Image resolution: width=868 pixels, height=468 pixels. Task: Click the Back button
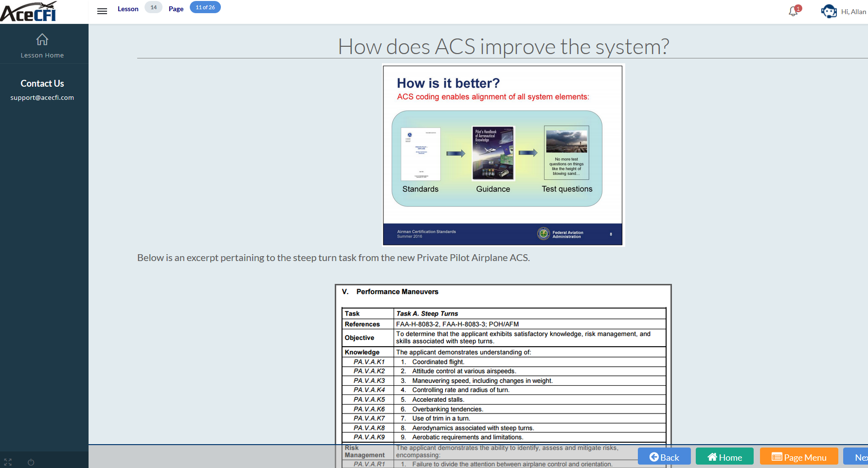tap(664, 457)
